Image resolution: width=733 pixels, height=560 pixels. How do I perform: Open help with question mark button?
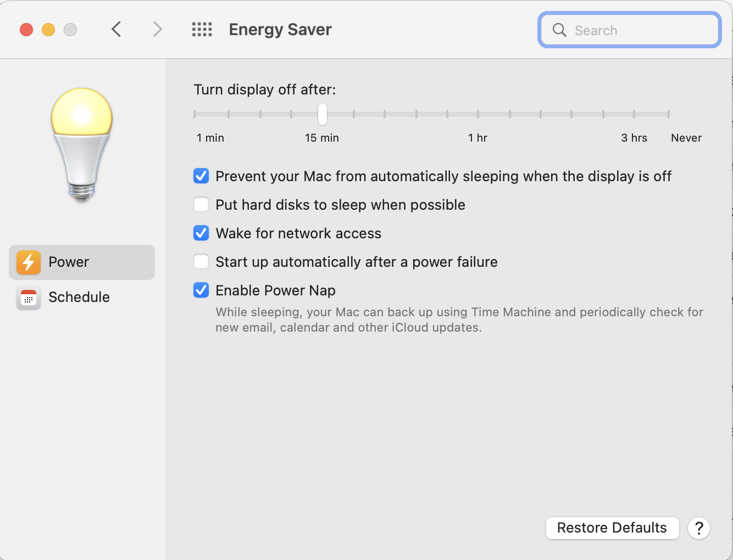(x=699, y=528)
